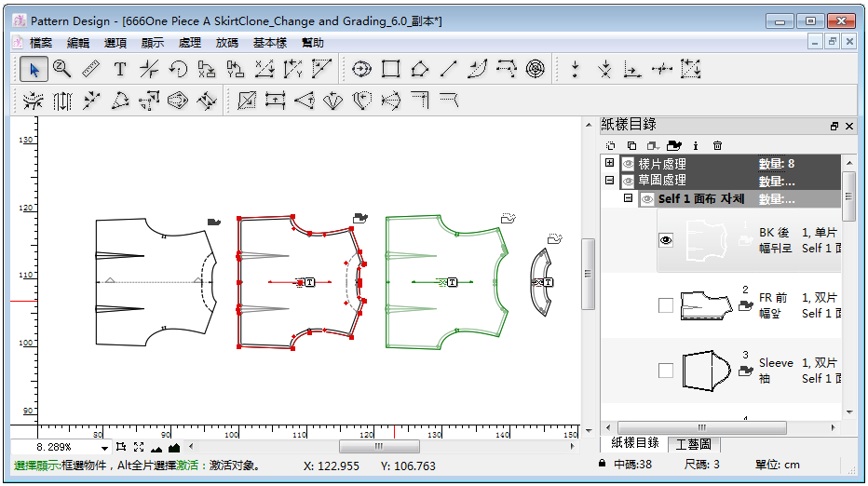Choose the text T tool
The image size is (868, 486).
coord(120,69)
